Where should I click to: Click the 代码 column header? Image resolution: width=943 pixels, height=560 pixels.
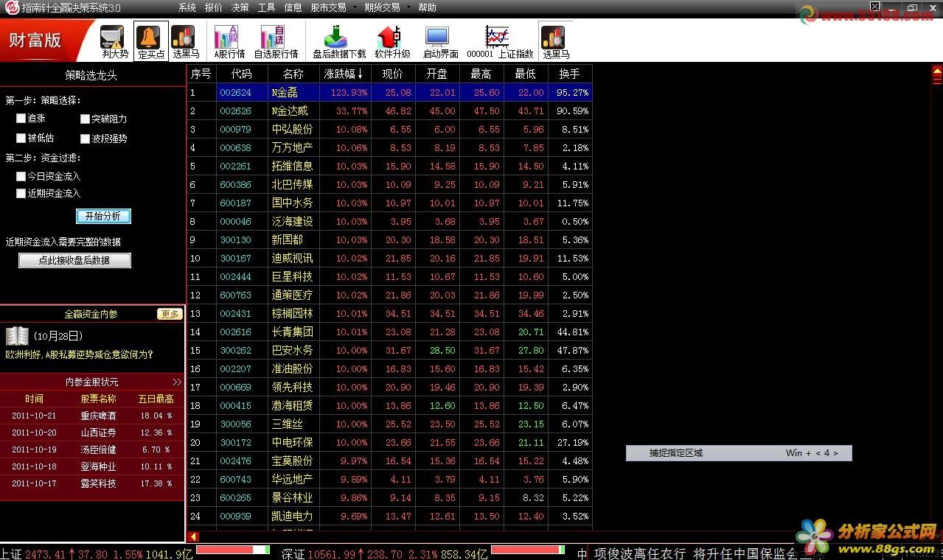242,74
